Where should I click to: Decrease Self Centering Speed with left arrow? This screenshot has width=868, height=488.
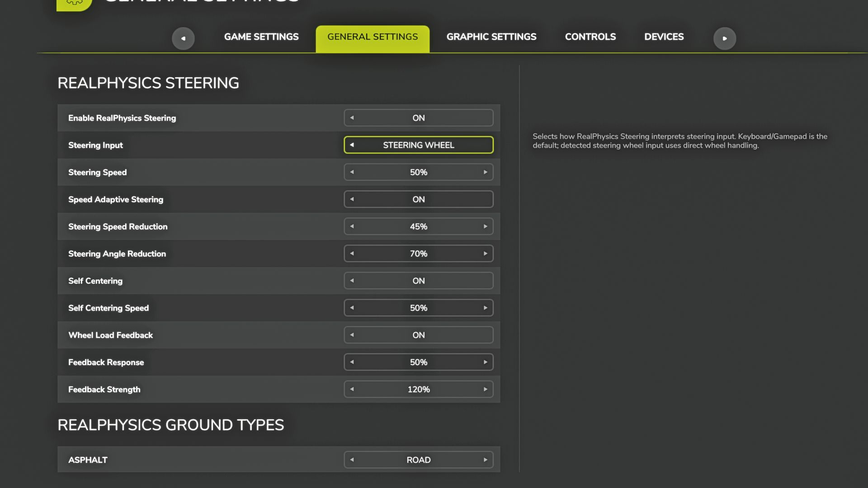352,308
